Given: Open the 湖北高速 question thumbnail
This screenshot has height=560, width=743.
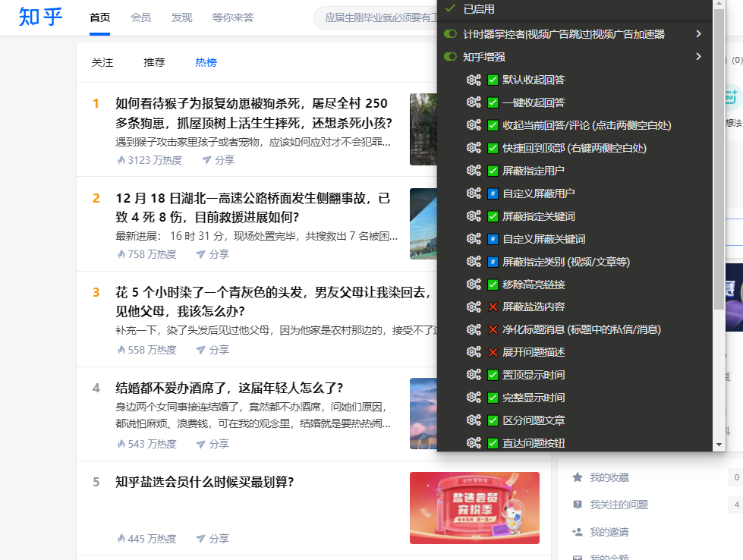Looking at the screenshot, I should coord(423,224).
